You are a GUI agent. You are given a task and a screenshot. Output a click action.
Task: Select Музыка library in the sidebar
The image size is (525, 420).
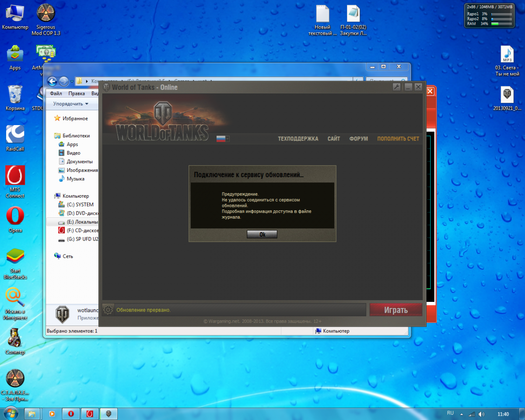tap(75, 178)
